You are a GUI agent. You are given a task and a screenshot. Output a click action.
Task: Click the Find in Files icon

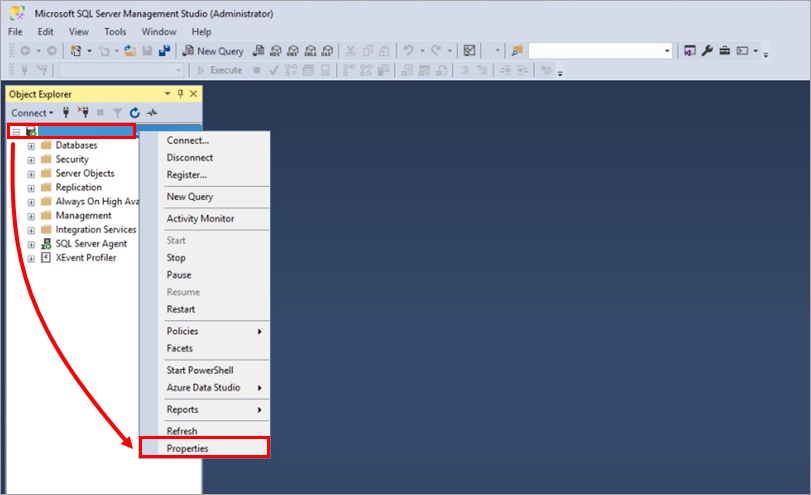click(x=517, y=51)
